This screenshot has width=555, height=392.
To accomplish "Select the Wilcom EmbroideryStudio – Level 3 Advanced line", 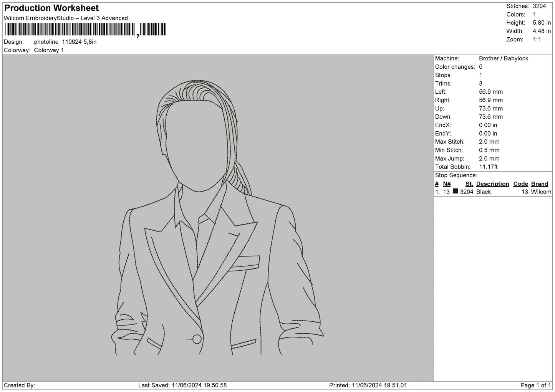I will (66, 18).
